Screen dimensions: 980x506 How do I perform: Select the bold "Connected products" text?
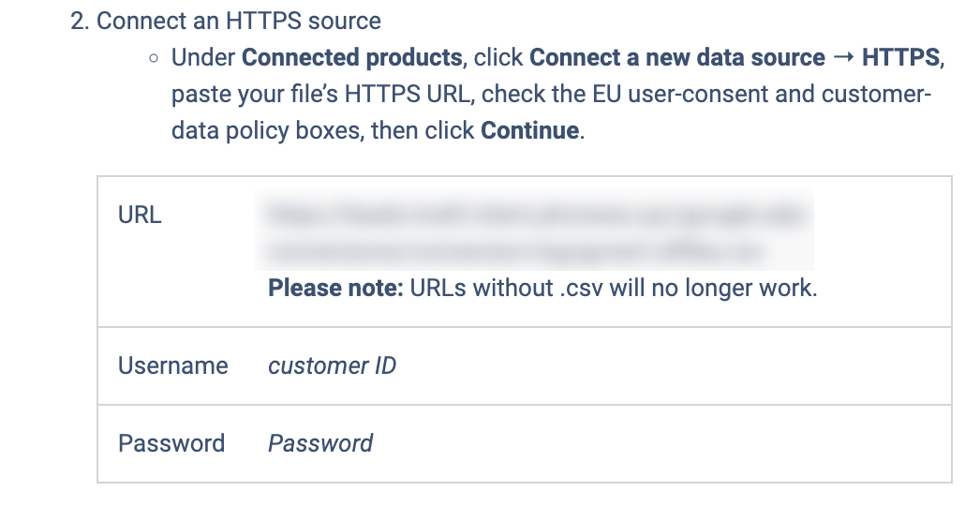[352, 57]
